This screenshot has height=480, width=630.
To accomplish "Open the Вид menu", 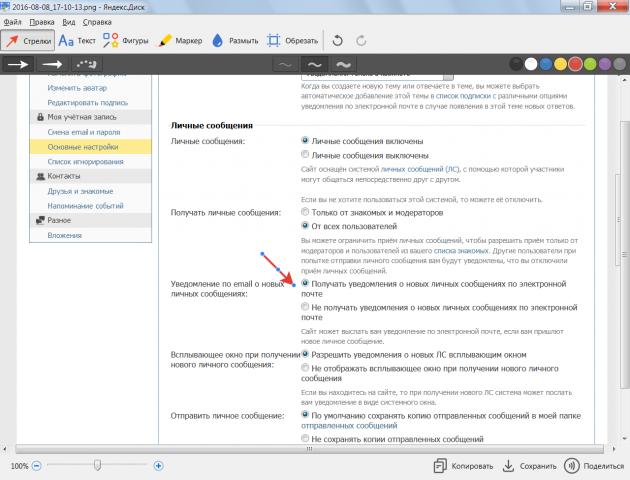I will point(69,22).
